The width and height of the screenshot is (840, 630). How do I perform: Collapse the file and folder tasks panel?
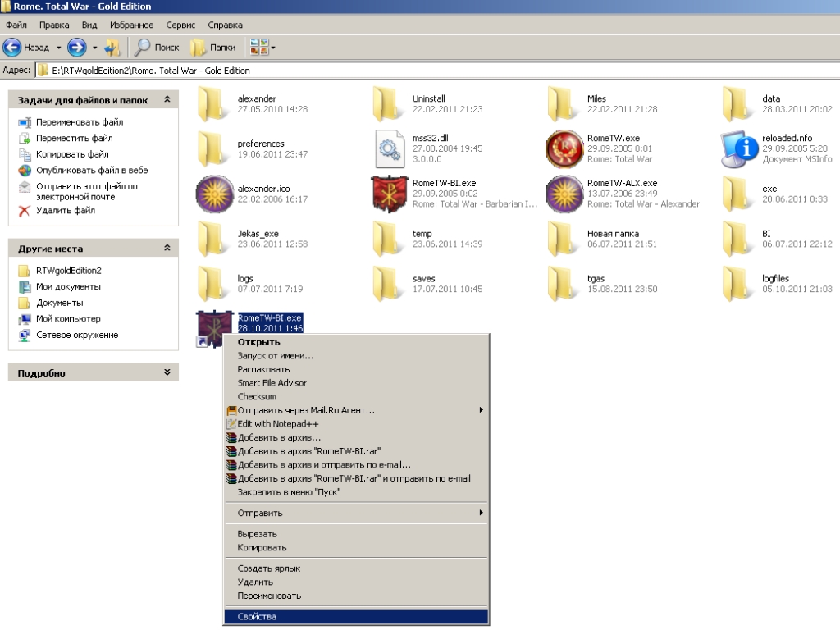167,100
